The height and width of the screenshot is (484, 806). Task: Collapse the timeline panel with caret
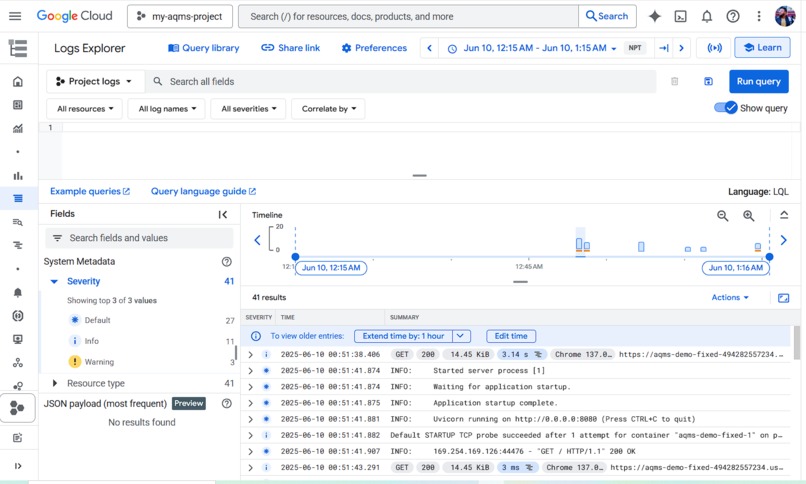click(x=784, y=215)
